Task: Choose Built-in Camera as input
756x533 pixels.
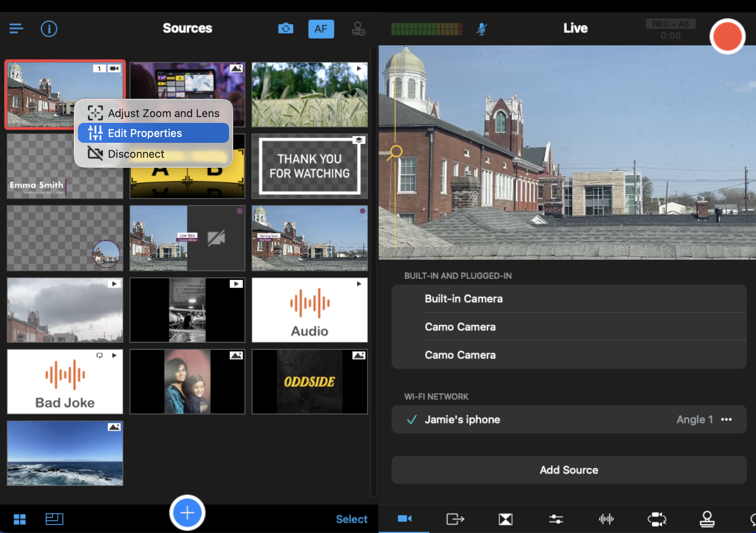Action: click(569, 298)
